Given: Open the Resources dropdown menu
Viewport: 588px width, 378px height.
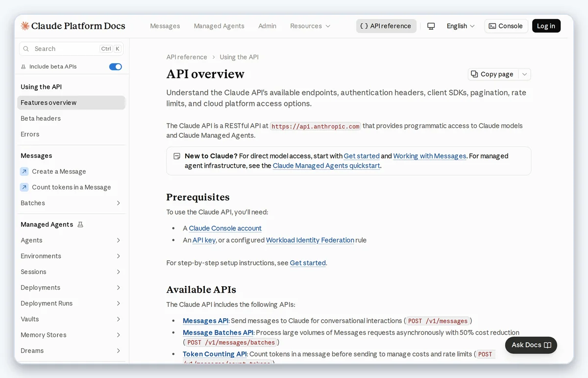Looking at the screenshot, I should click(x=310, y=26).
